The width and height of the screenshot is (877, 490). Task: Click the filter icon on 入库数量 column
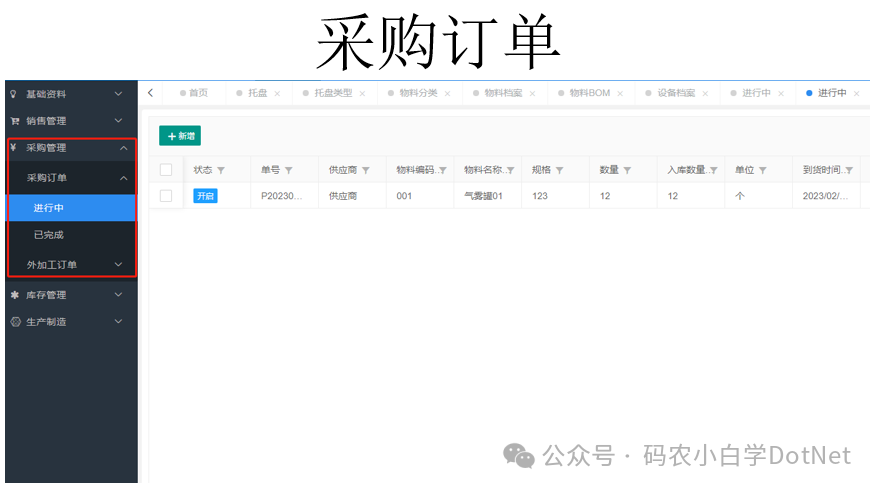pos(714,171)
